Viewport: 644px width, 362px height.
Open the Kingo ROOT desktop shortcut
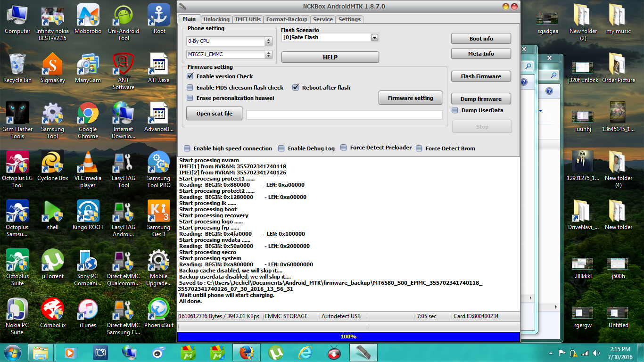[x=88, y=212]
